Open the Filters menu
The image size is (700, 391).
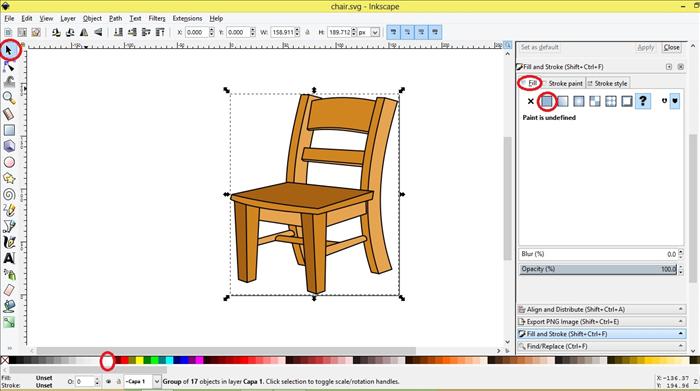point(157,18)
